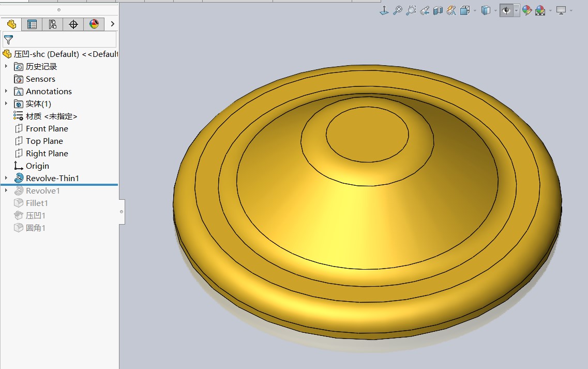Viewport: 588px width, 369px height.
Task: Click the Apply Scene icon
Action: (x=540, y=10)
